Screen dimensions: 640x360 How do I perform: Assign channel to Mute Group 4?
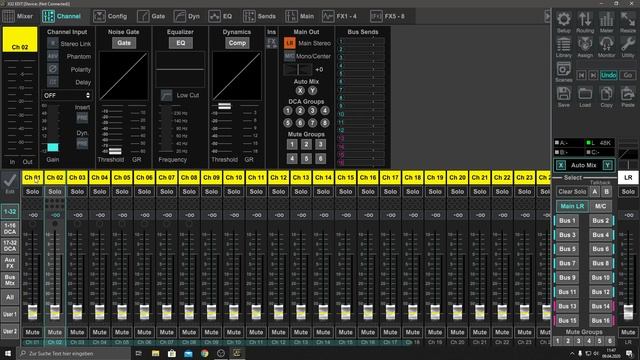(292, 158)
